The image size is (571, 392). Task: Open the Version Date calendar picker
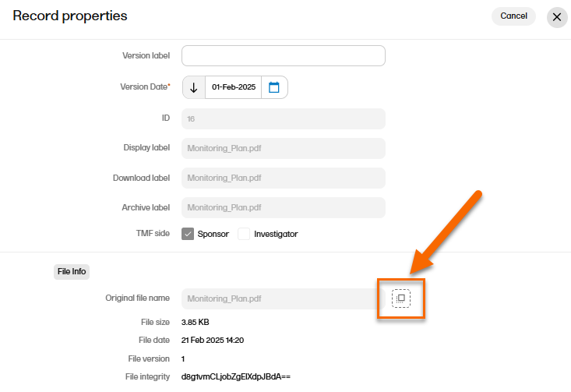pyautogui.click(x=274, y=87)
